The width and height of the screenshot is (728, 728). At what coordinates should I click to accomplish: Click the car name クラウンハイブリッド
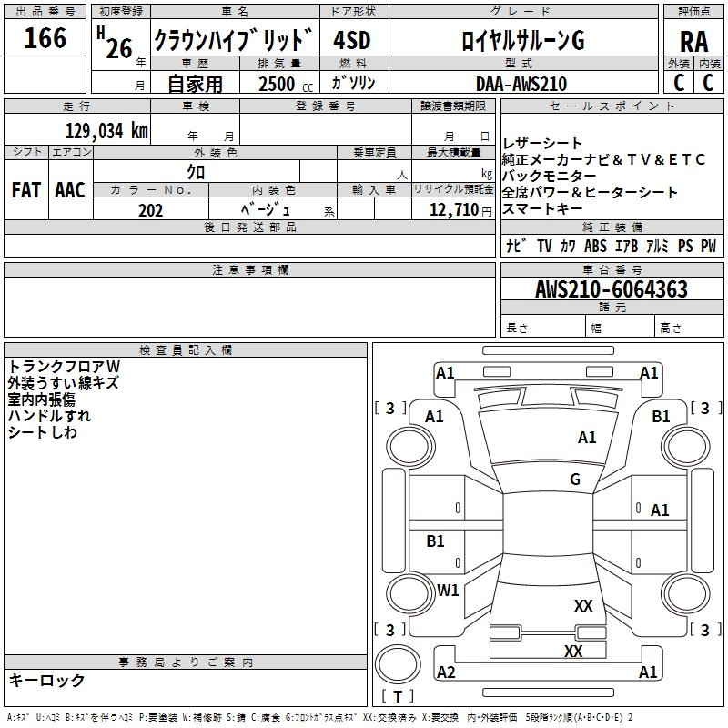tap(234, 41)
